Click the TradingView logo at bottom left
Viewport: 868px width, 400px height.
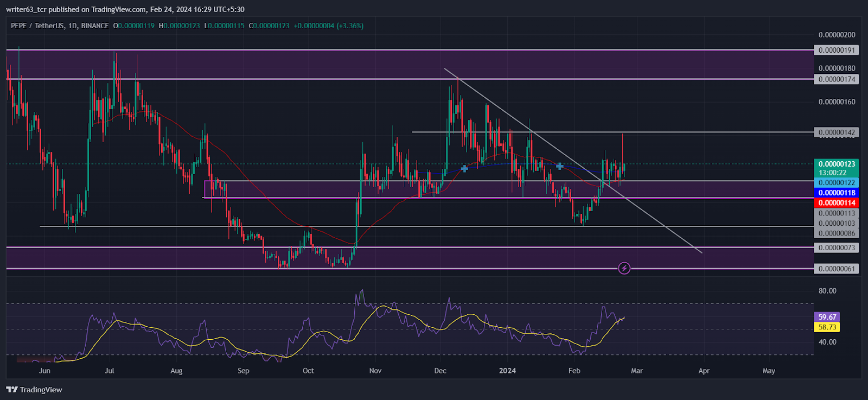[x=34, y=390]
